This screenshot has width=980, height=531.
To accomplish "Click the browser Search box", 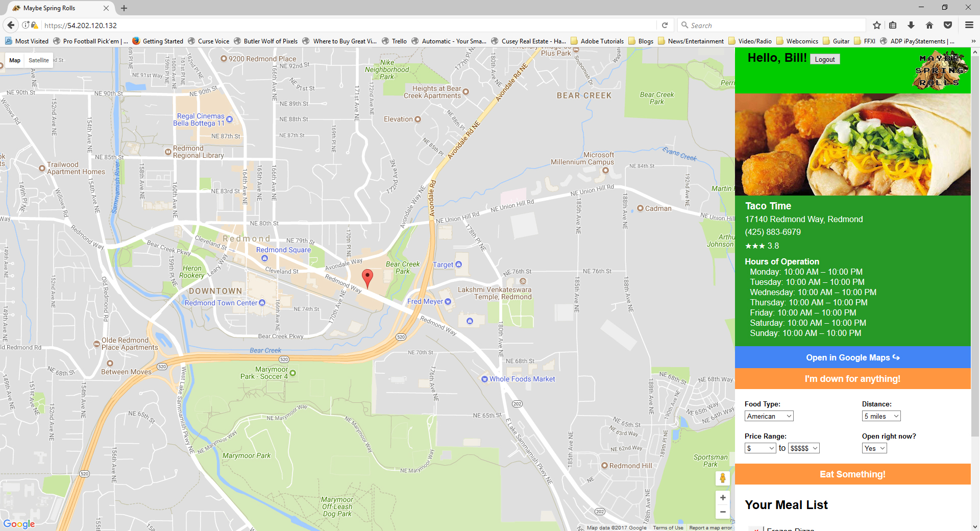I will (x=772, y=25).
